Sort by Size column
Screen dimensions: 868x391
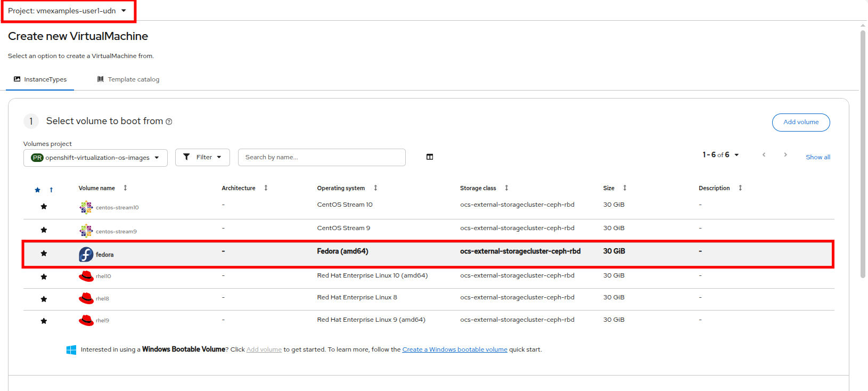tap(625, 188)
